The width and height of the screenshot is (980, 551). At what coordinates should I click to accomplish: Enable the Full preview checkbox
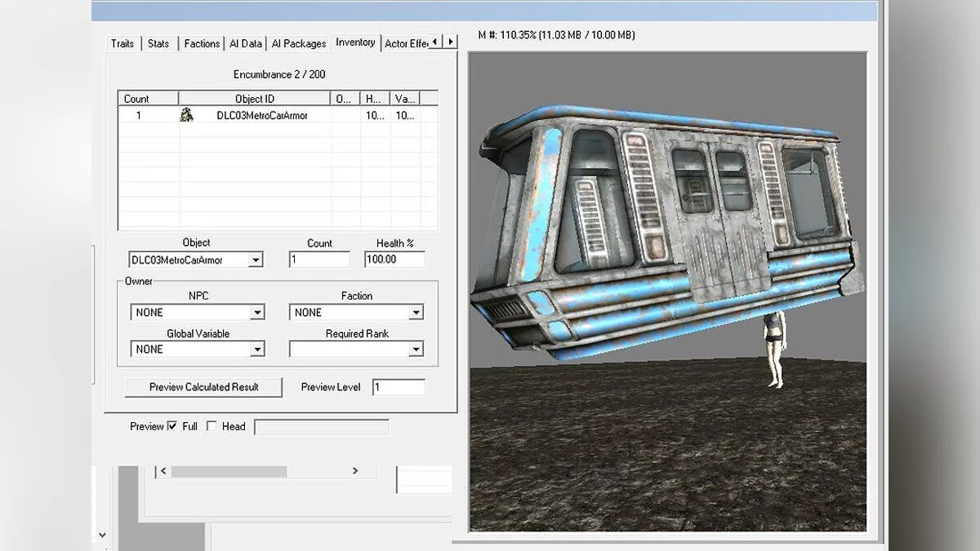click(x=172, y=426)
